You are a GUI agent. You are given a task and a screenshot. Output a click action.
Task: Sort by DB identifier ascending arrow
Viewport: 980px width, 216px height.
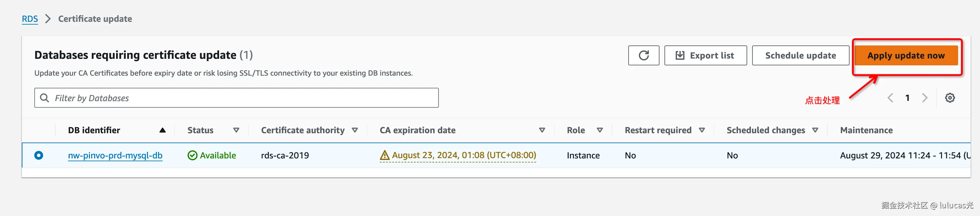pyautogui.click(x=162, y=130)
